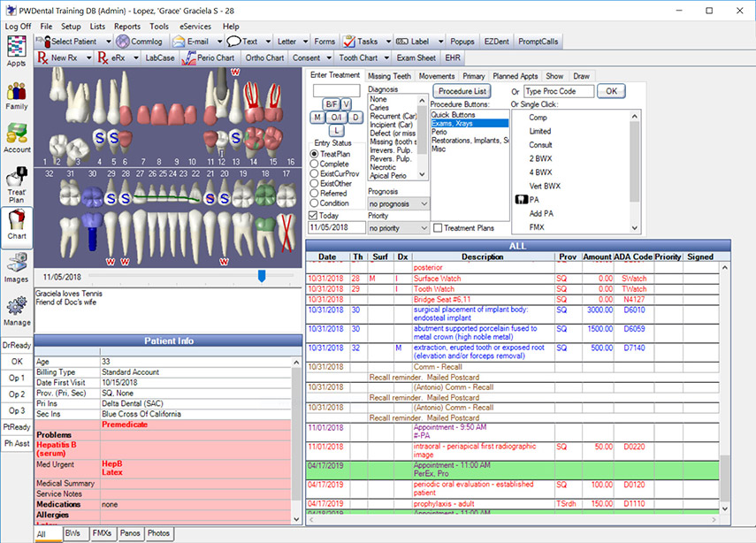Open the Reports menu
The height and width of the screenshot is (543, 756).
point(127,27)
